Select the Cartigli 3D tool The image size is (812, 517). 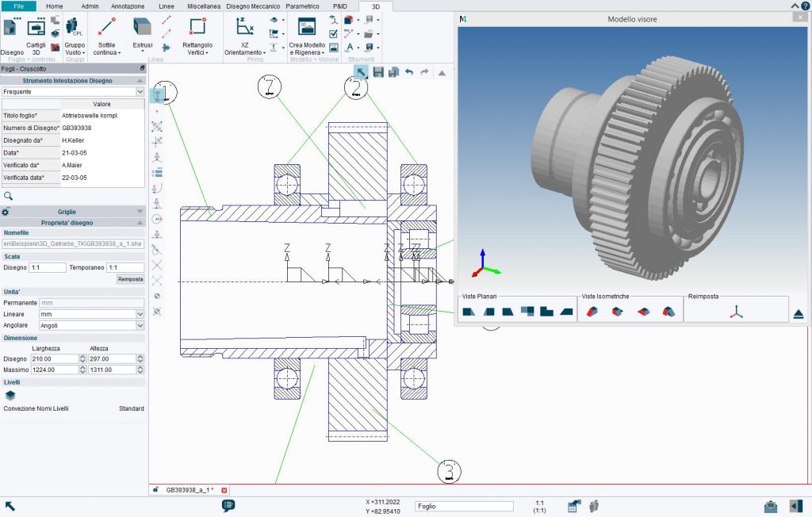point(35,37)
